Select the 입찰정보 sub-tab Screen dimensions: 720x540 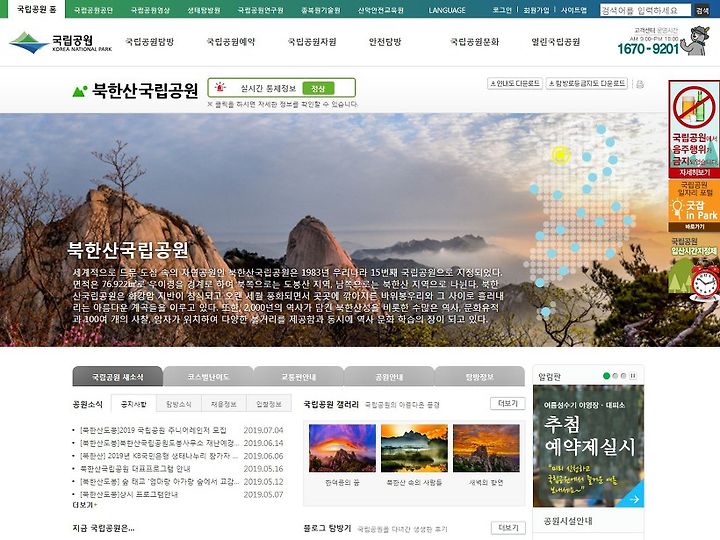(269, 404)
